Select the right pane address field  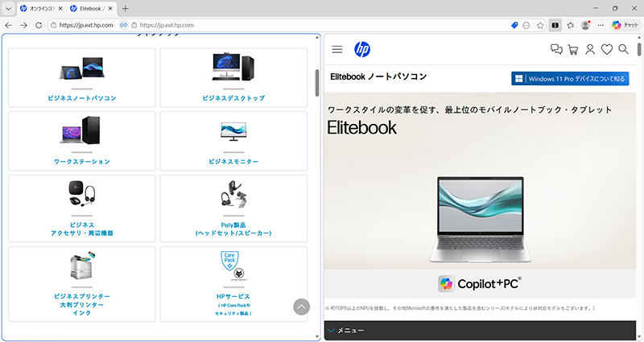(167, 25)
